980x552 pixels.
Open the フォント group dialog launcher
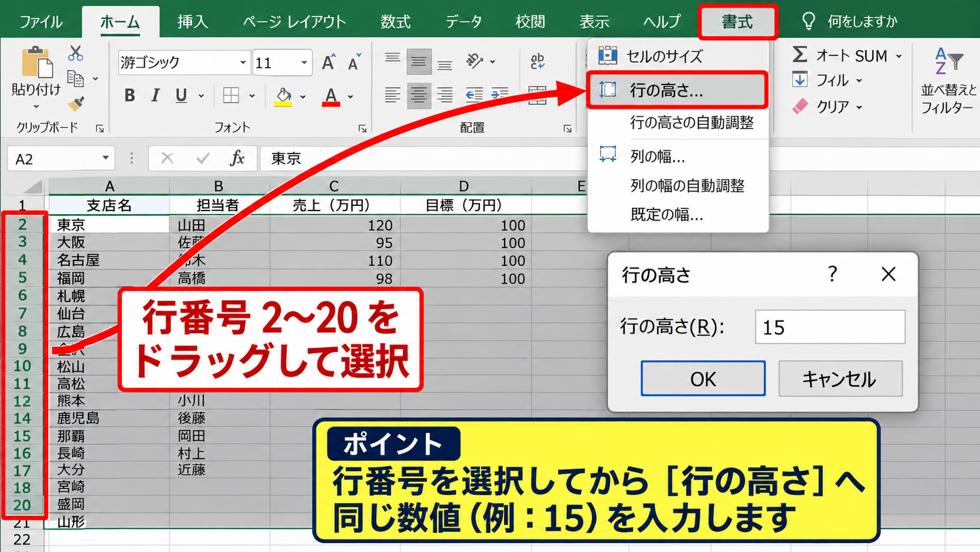(x=363, y=128)
